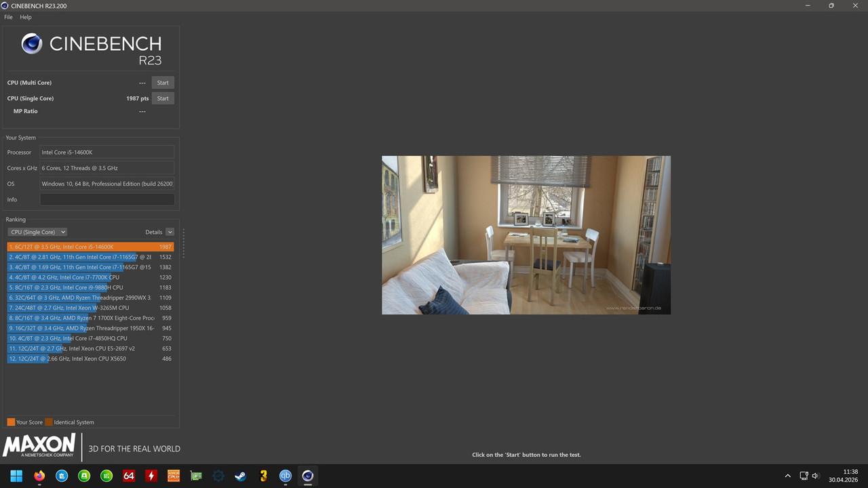Screen dimensions: 868x488
Task: Open network settings from the system tray
Action: coord(804,476)
